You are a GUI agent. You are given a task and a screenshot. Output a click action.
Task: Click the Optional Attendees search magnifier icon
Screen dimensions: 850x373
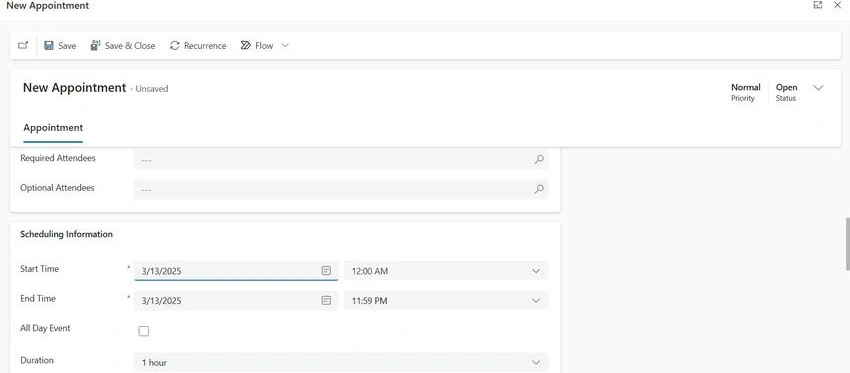point(539,189)
